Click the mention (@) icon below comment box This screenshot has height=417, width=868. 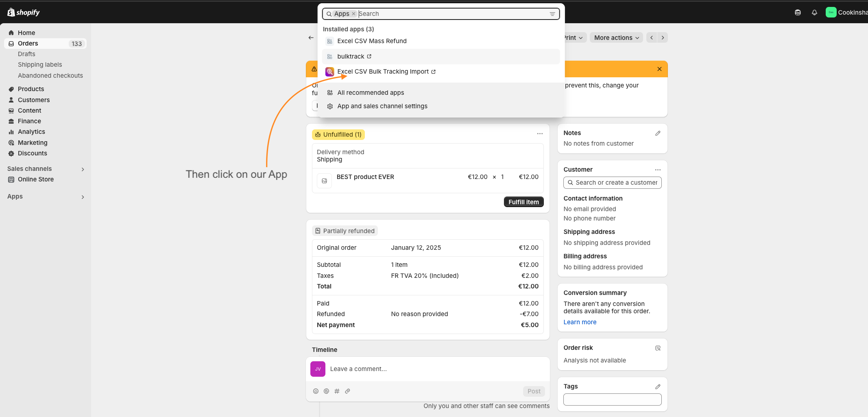[x=326, y=391]
